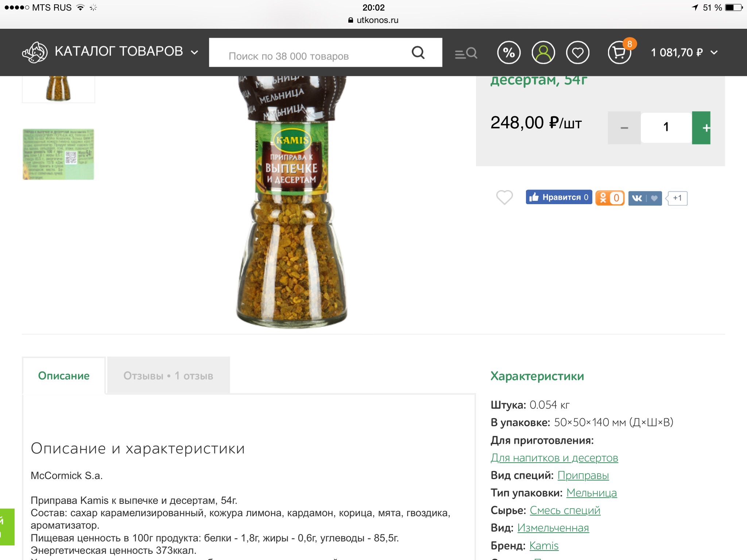747x560 pixels.
Task: Open the user account profile icon
Action: click(543, 52)
